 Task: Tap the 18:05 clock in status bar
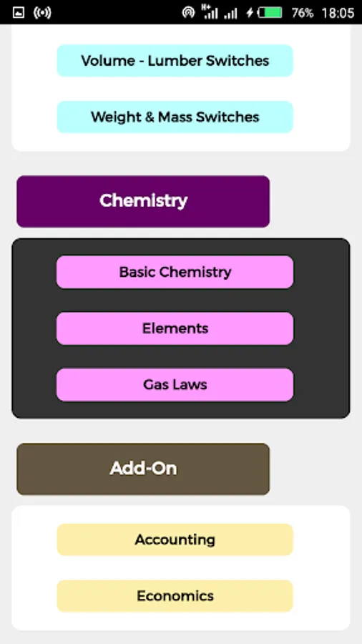pyautogui.click(x=338, y=13)
